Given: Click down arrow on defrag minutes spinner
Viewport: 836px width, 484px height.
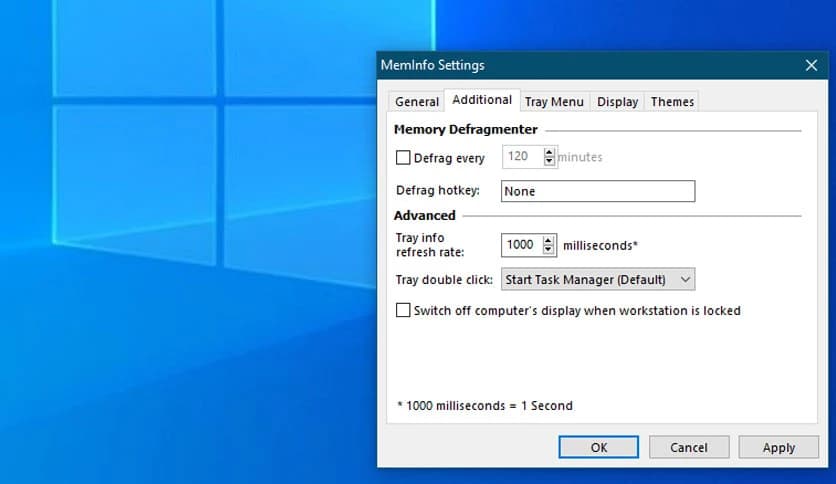Looking at the screenshot, I should [549, 162].
